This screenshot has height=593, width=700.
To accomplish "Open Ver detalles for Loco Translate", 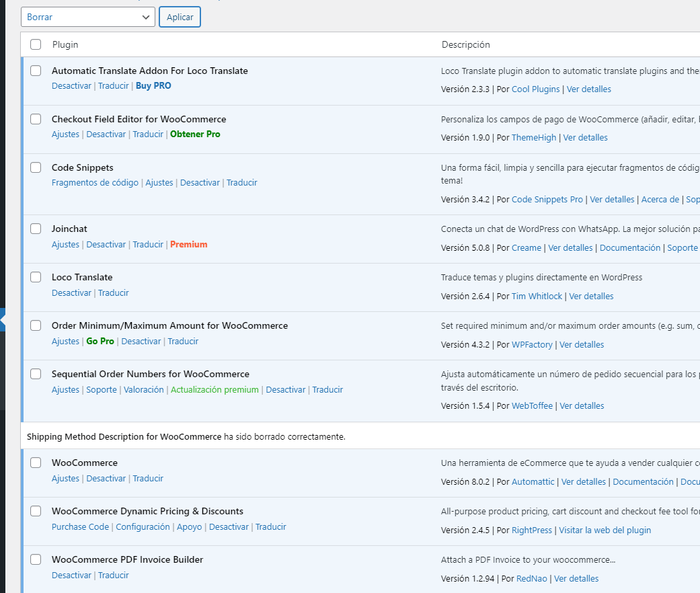I will click(591, 296).
